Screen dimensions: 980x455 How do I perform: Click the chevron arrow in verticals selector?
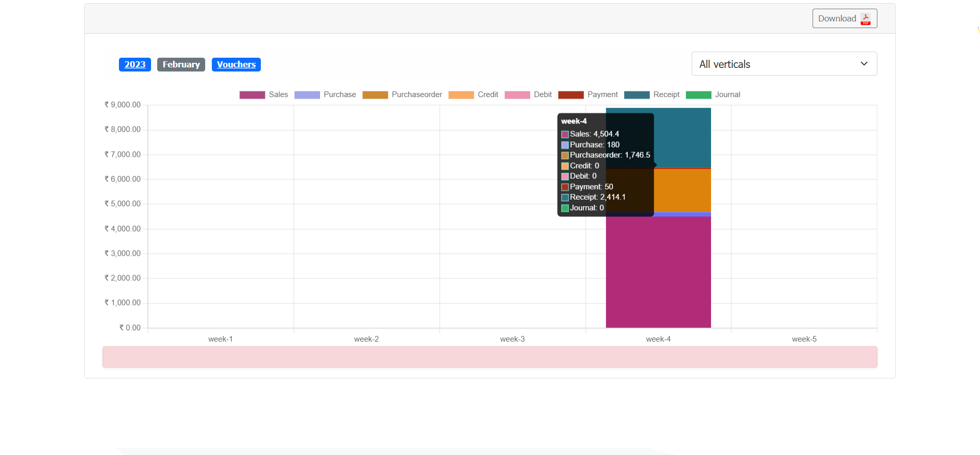coord(864,64)
